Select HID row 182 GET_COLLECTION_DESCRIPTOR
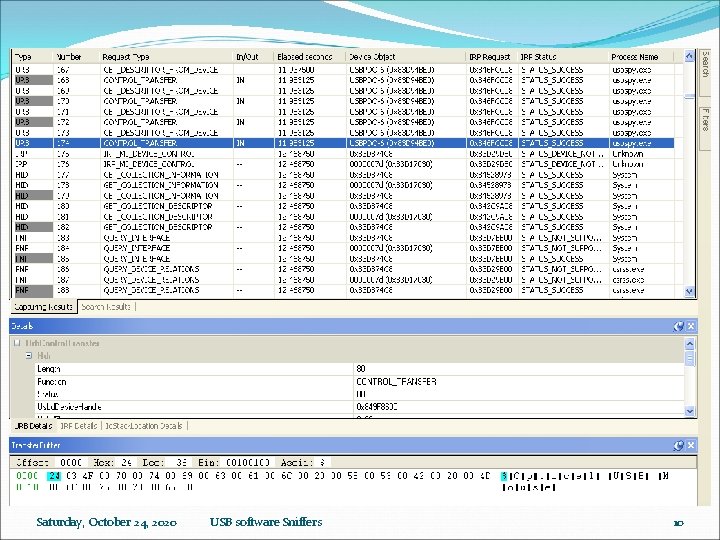This screenshot has width=720, height=540. (x=343, y=227)
